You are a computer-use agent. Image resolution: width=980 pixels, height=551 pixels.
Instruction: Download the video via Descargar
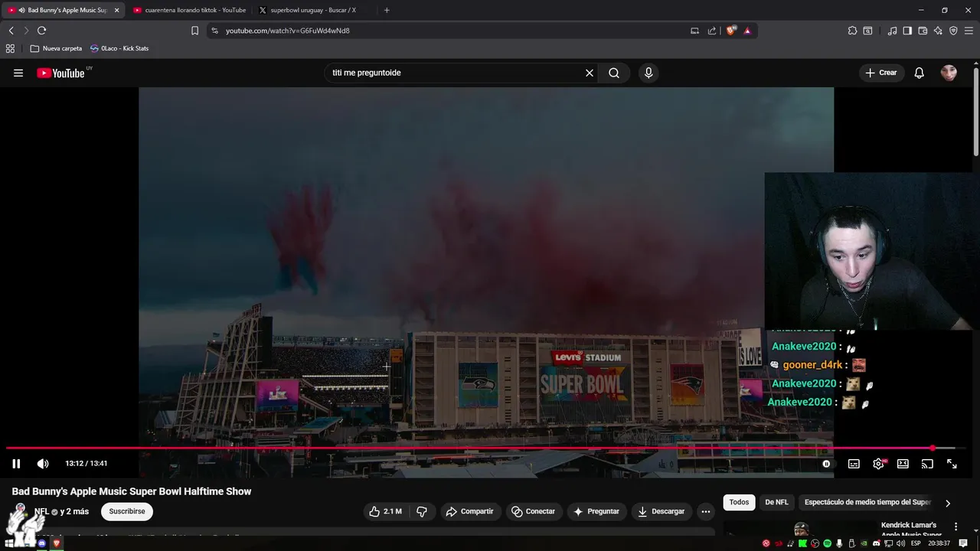(661, 511)
